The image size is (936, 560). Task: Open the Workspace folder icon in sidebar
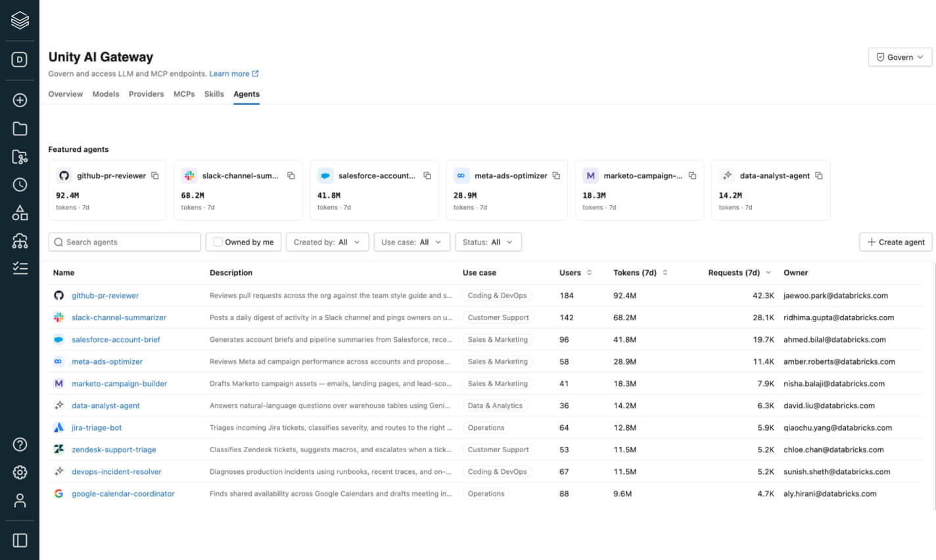click(x=20, y=129)
